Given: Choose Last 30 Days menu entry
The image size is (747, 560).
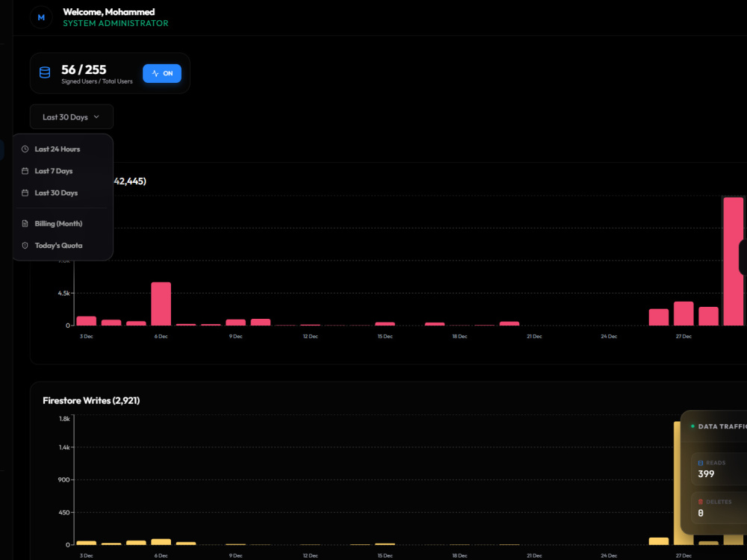Looking at the screenshot, I should click(63, 193).
